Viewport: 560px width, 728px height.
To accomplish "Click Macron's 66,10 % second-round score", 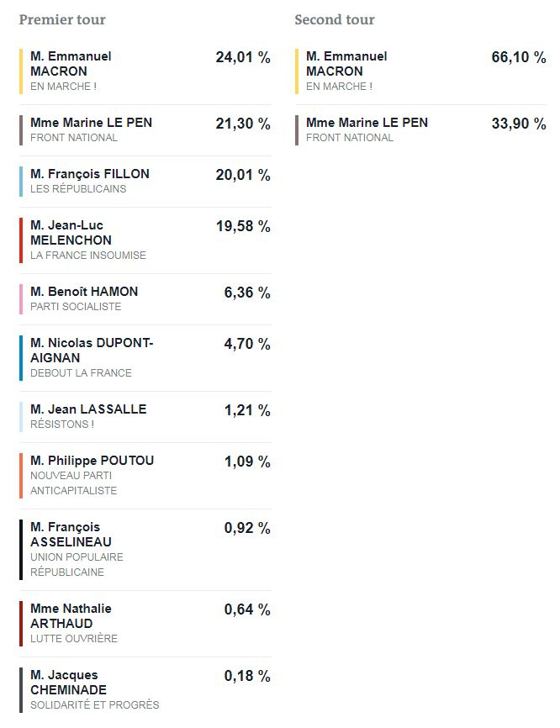I will point(518,58).
